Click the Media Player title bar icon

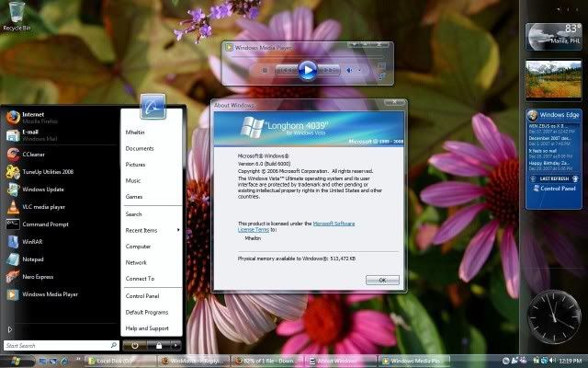tap(229, 48)
